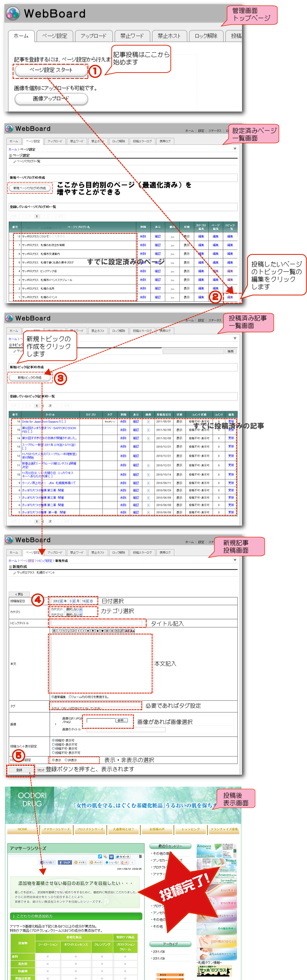The width and height of the screenshot is (307, 980).
Task: Switch to アップロード tab in the top panel
Action: (x=93, y=36)
